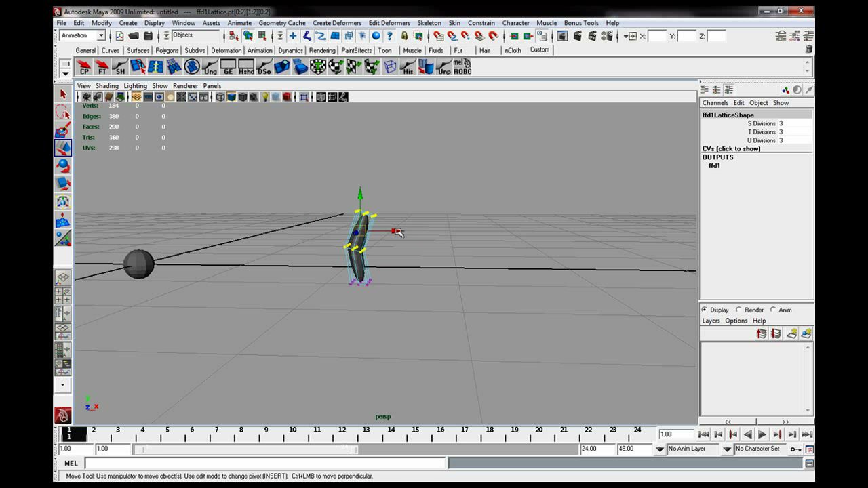The image size is (868, 488).
Task: Toggle viewport wireframe cube icon
Action: pos(220,97)
